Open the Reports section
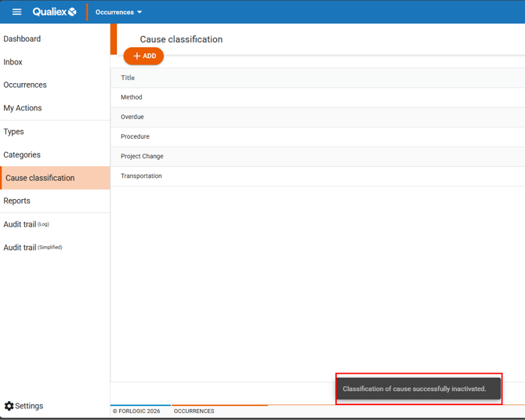This screenshot has width=525, height=420. pyautogui.click(x=16, y=201)
